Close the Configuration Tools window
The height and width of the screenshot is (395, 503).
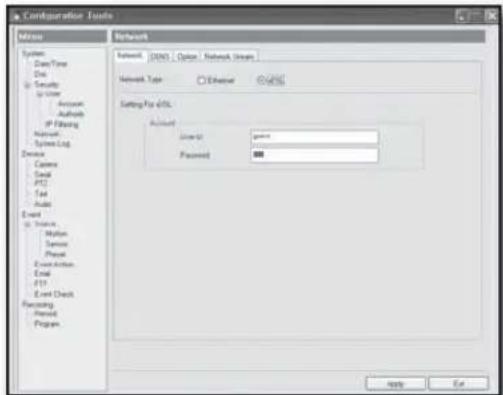[491, 15]
